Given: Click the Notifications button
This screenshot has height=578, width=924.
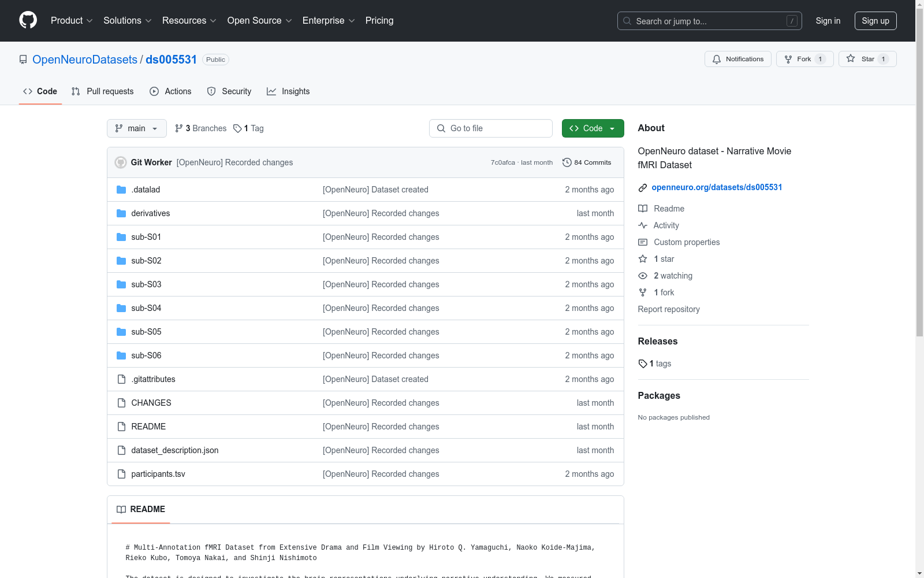Looking at the screenshot, I should [x=738, y=59].
